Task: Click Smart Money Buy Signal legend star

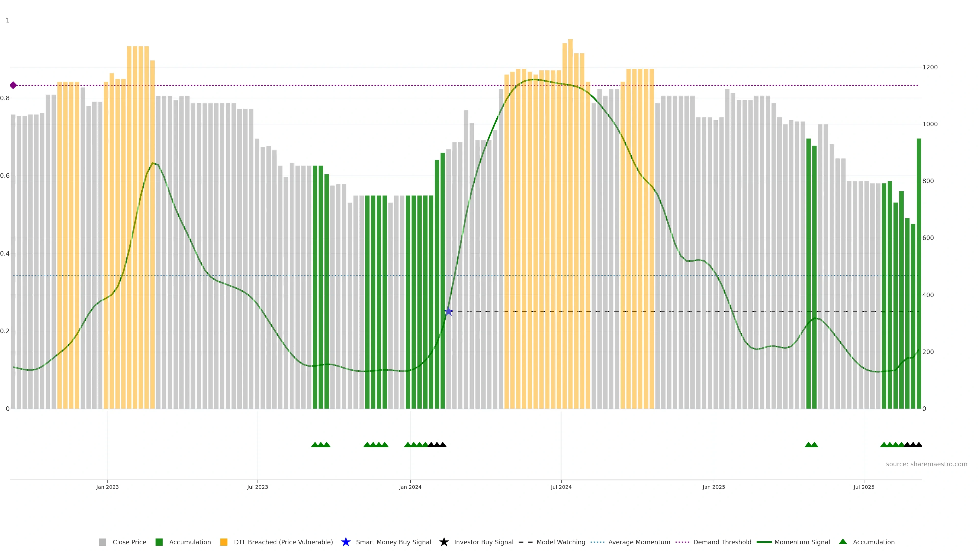Action: pyautogui.click(x=346, y=542)
